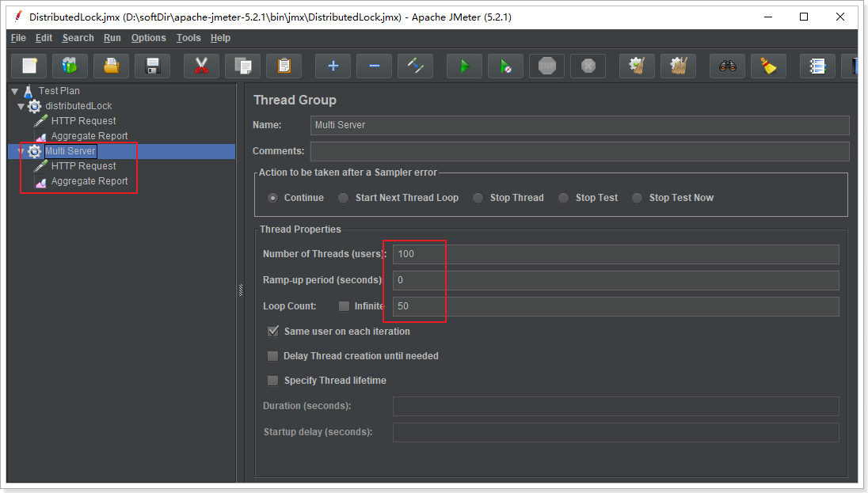Select HTTP Request under Multi Server
The image size is (868, 493).
click(84, 166)
